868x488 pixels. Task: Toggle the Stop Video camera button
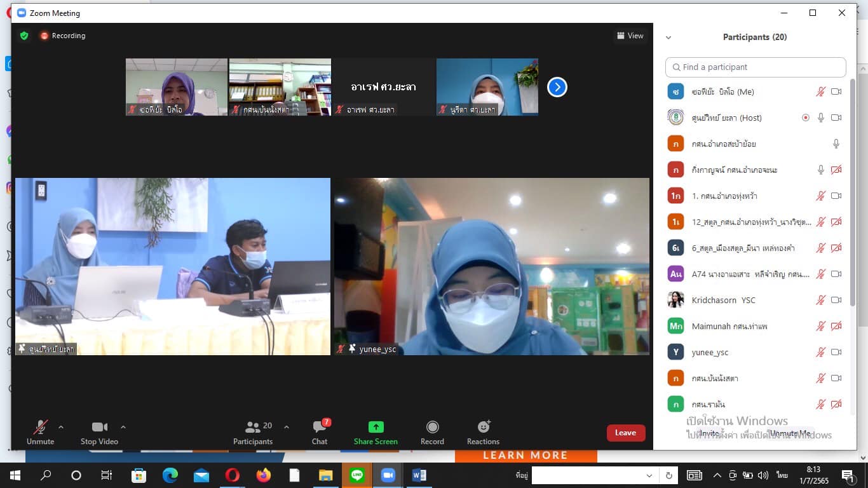click(x=99, y=428)
